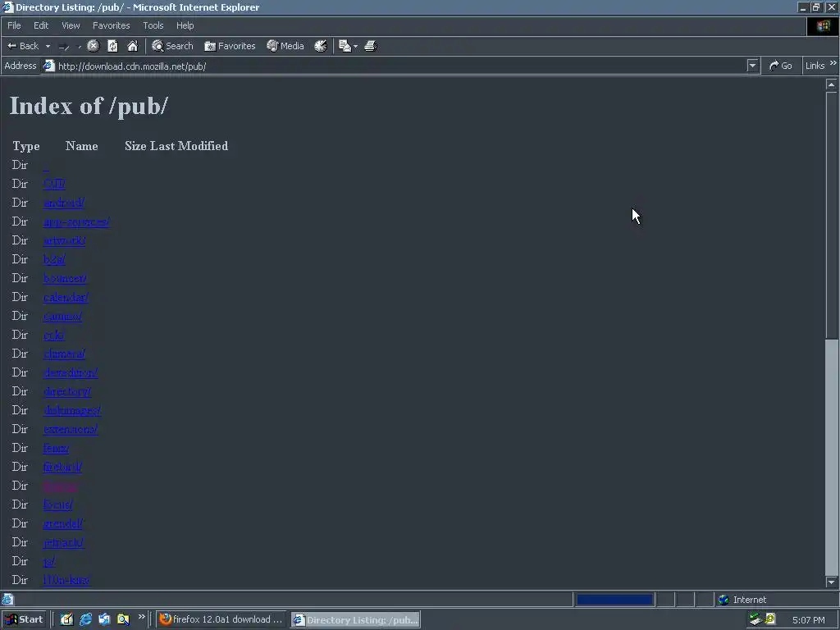Go to the Home page icon
Screen dimensions: 840x630
[132, 46]
